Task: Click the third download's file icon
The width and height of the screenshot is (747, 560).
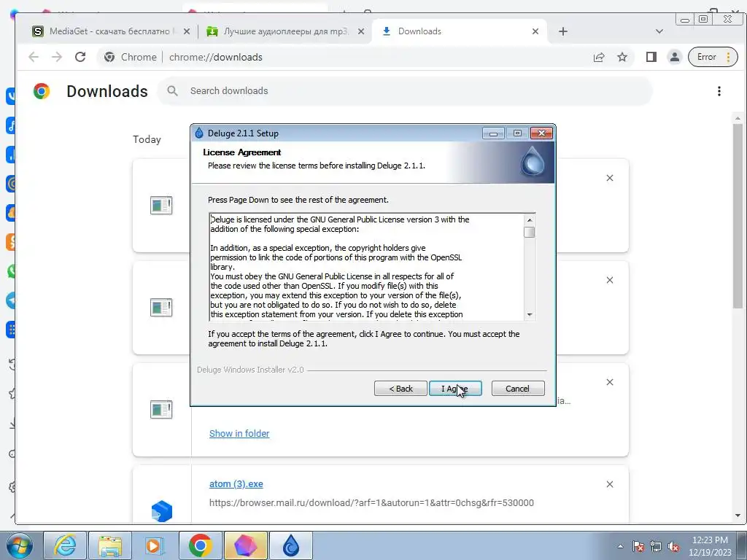Action: (x=161, y=409)
